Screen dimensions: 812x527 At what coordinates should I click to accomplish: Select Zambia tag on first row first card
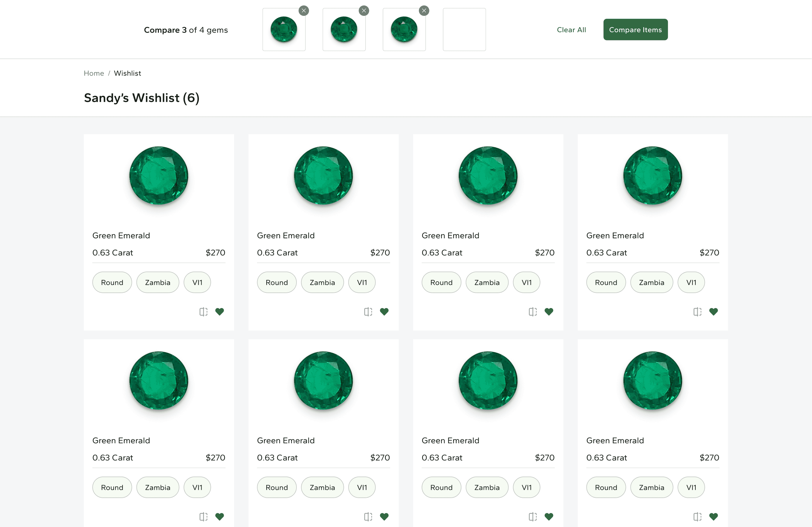click(x=158, y=283)
